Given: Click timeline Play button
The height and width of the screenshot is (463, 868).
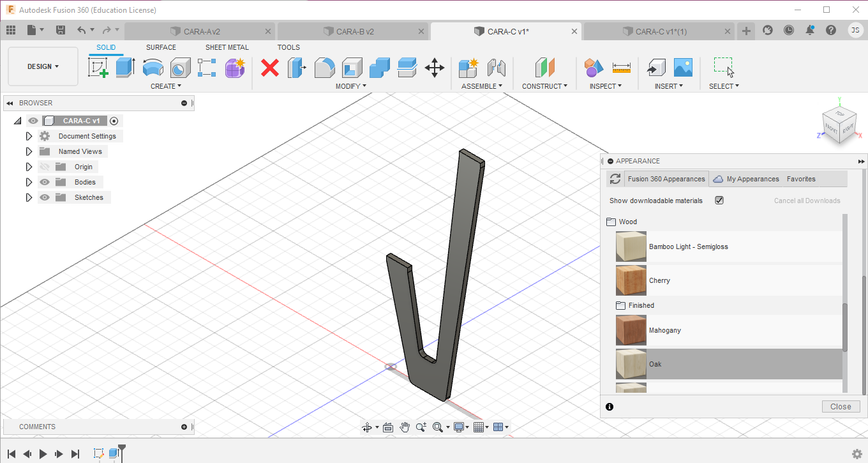Looking at the screenshot, I should [x=43, y=453].
